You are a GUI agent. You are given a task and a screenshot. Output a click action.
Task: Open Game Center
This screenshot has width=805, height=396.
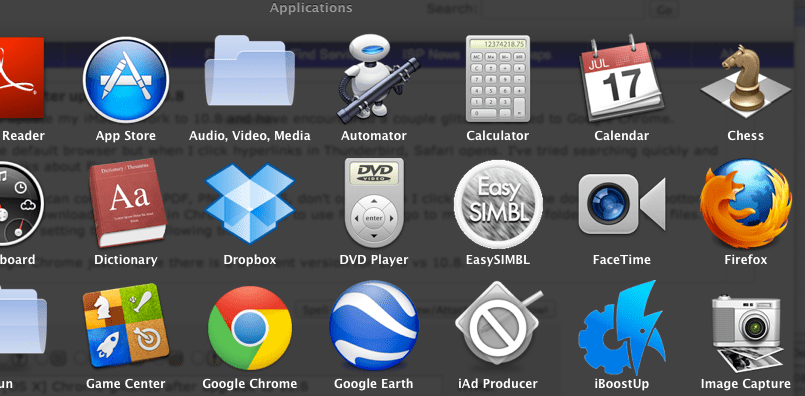(x=126, y=325)
